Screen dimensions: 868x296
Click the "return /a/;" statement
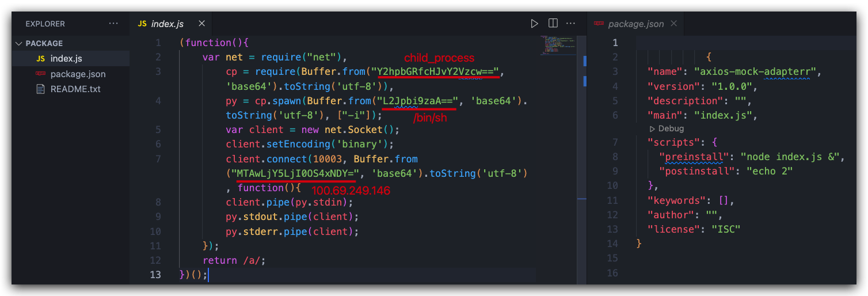click(x=234, y=260)
